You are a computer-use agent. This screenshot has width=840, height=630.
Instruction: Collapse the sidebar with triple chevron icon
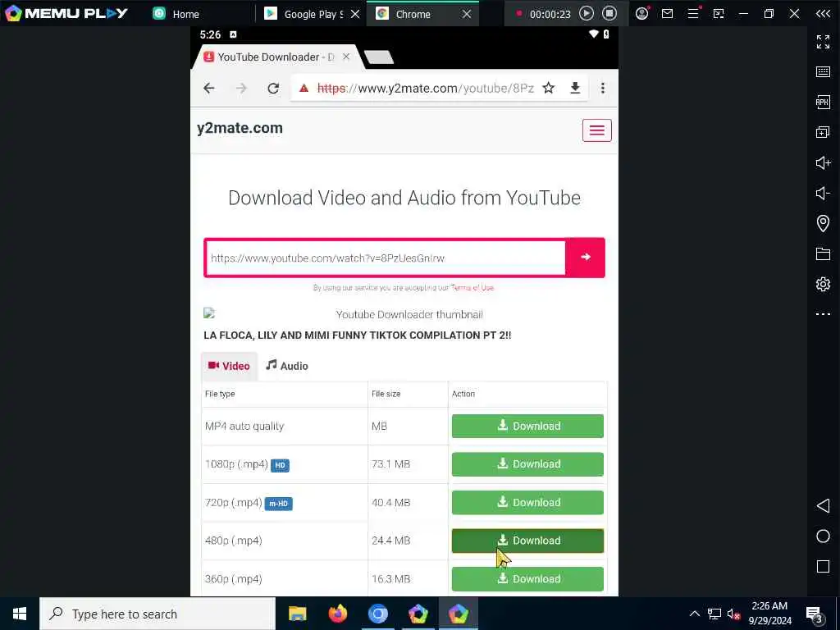(823, 13)
